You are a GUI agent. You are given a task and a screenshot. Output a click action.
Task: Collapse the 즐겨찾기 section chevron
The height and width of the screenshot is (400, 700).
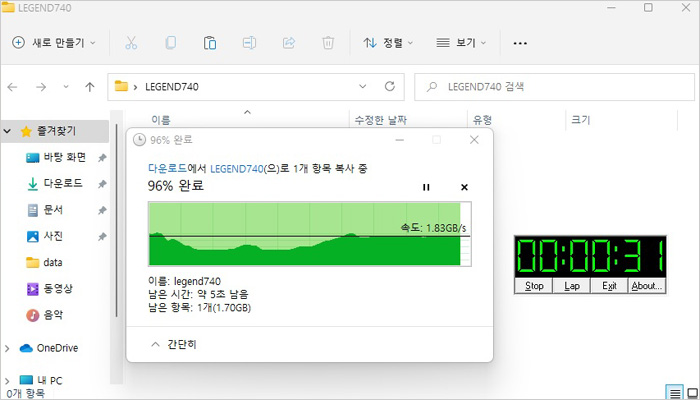tap(7, 131)
